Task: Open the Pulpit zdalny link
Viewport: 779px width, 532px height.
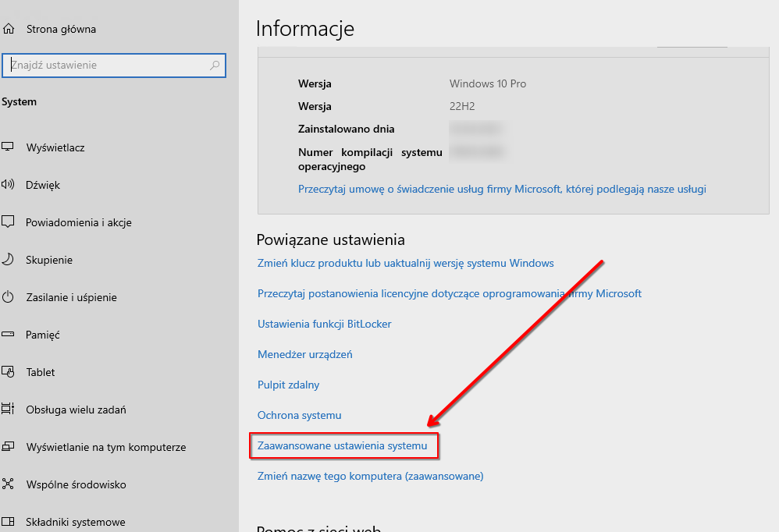Action: pyautogui.click(x=289, y=385)
